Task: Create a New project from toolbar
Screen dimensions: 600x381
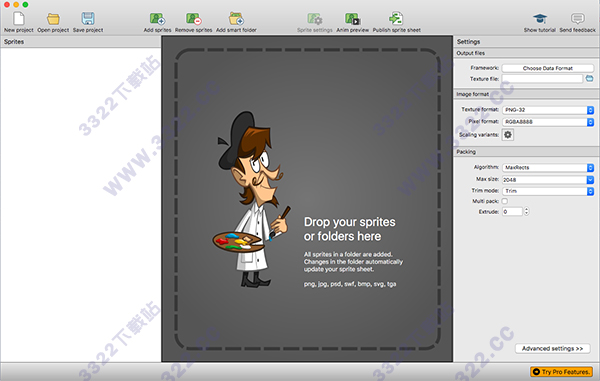Action: (19, 22)
